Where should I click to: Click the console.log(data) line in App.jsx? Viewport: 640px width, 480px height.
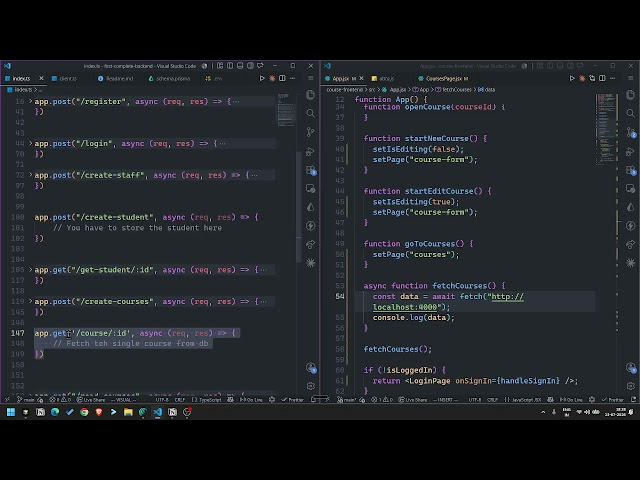click(x=413, y=318)
